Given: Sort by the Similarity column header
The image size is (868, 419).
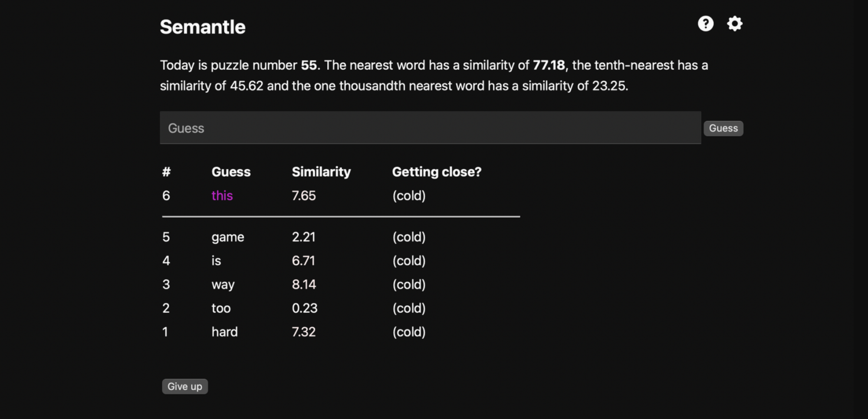Looking at the screenshot, I should (321, 172).
